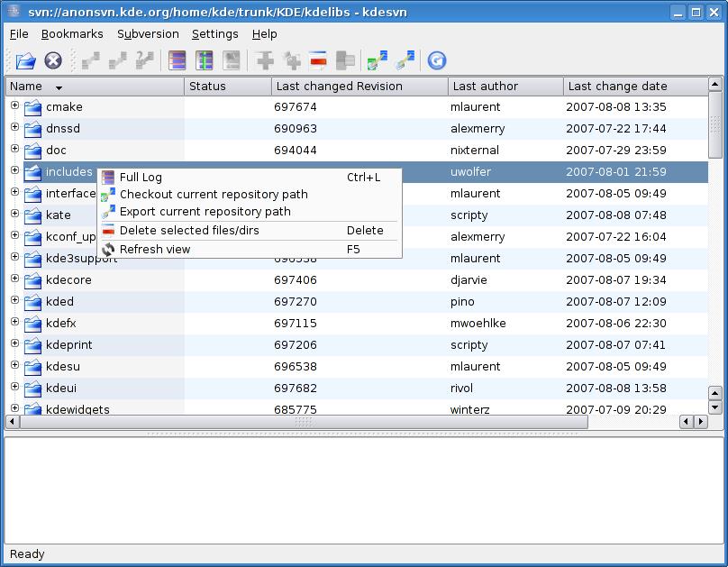Click revision 697682 in the kdeui row

tap(296, 389)
